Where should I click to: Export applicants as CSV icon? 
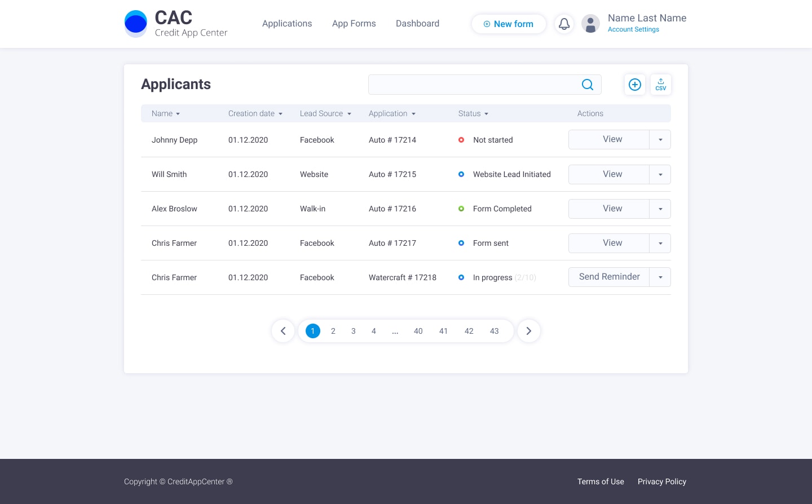point(661,85)
